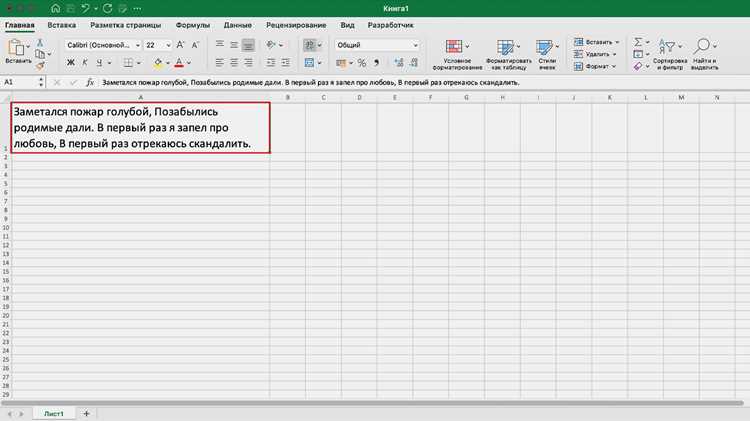Add a new sheet with plus button
This screenshot has height=421, width=750.
click(x=86, y=413)
